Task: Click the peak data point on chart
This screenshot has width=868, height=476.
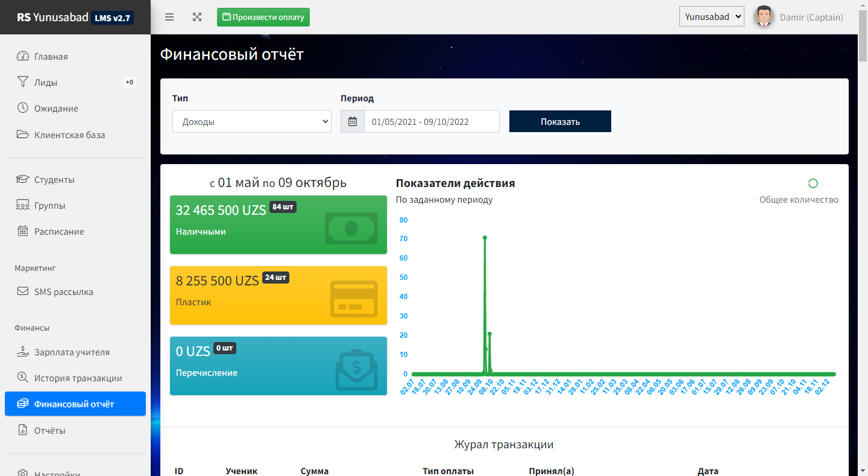Action: point(485,238)
